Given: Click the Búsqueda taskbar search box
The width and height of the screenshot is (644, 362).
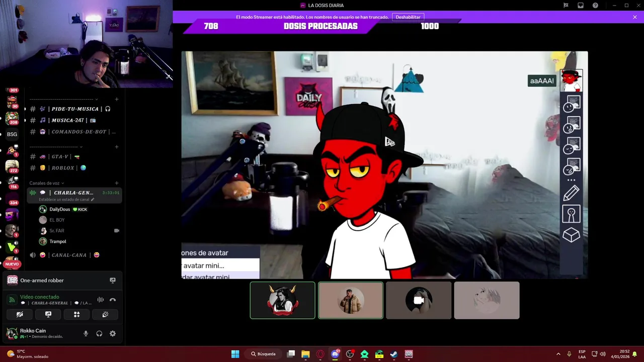Looking at the screenshot, I should tap(263, 354).
